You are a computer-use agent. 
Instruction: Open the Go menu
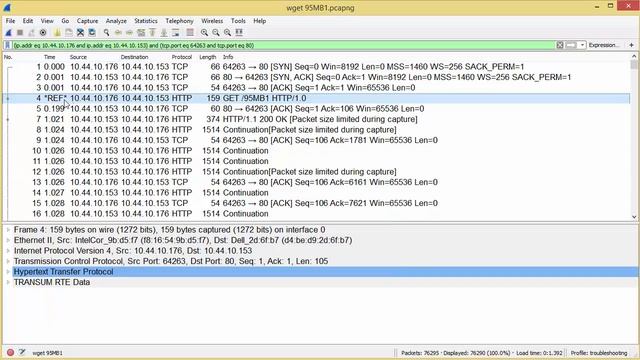[65, 21]
